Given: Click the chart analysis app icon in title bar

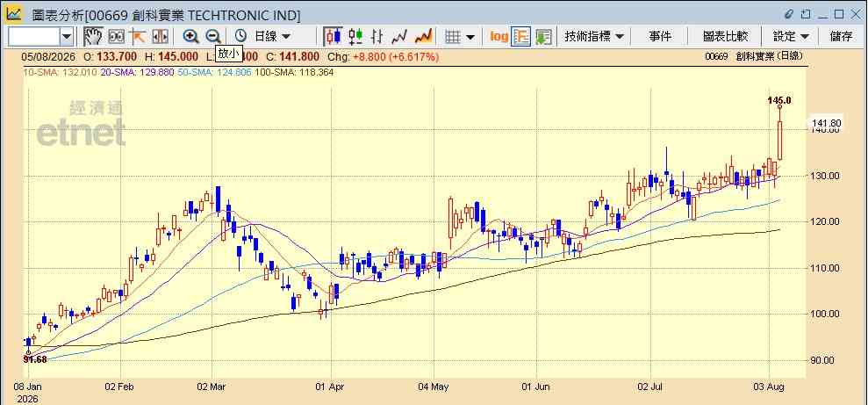Looking at the screenshot, I should [x=14, y=13].
